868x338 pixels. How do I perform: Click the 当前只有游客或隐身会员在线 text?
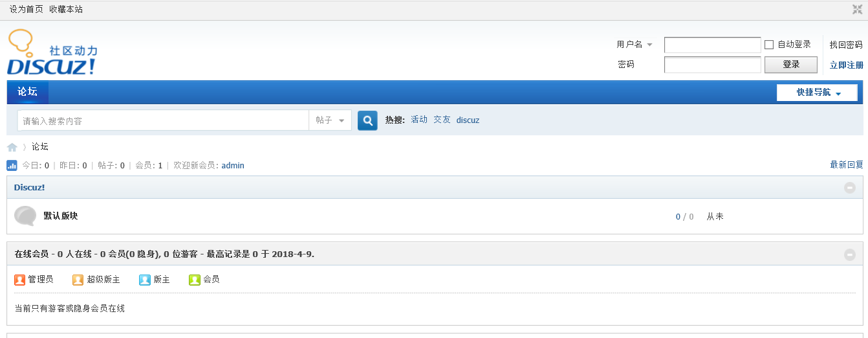click(69, 308)
